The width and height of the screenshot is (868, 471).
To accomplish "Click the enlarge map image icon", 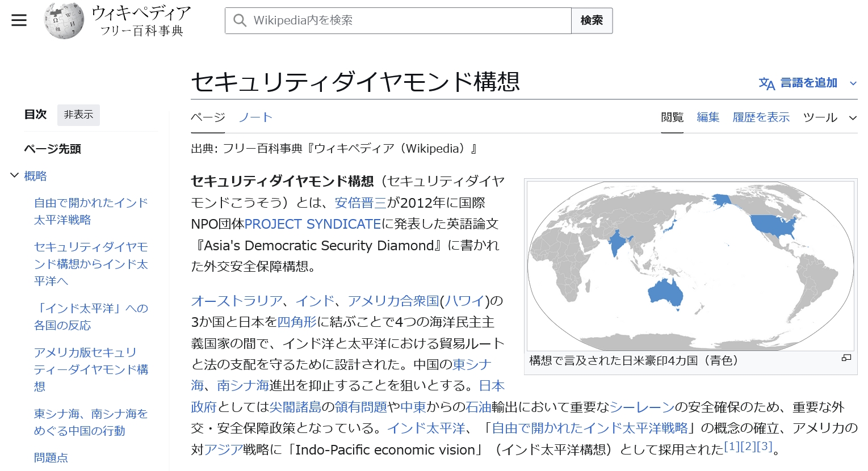I will click(x=846, y=358).
